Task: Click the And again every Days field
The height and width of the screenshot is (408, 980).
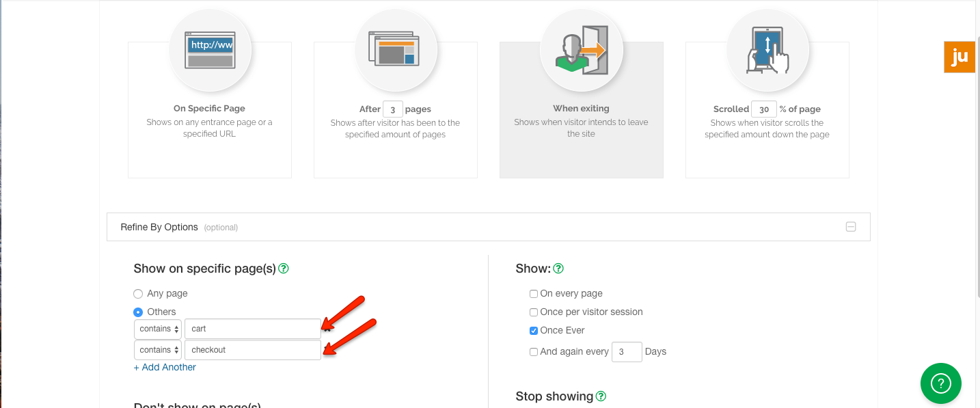Action: pos(627,352)
